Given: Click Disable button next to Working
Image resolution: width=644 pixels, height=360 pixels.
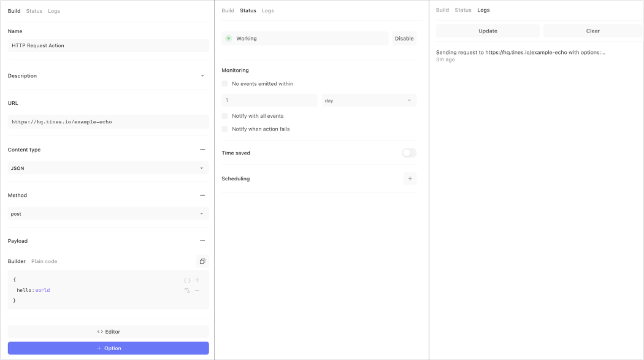Looking at the screenshot, I should 404,38.
